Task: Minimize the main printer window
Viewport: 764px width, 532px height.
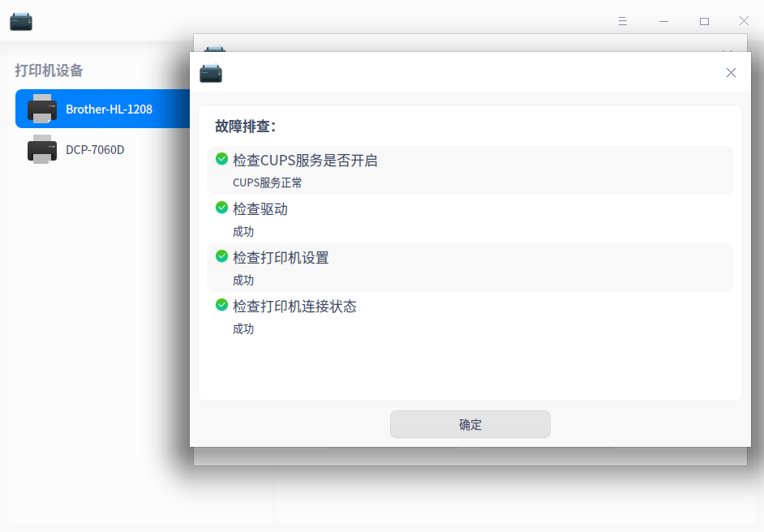Action: click(663, 21)
